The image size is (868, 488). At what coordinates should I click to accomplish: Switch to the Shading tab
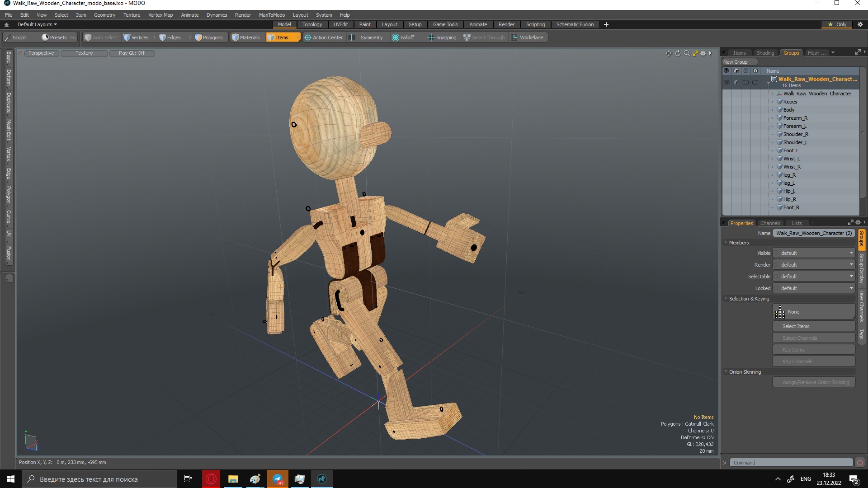click(765, 52)
